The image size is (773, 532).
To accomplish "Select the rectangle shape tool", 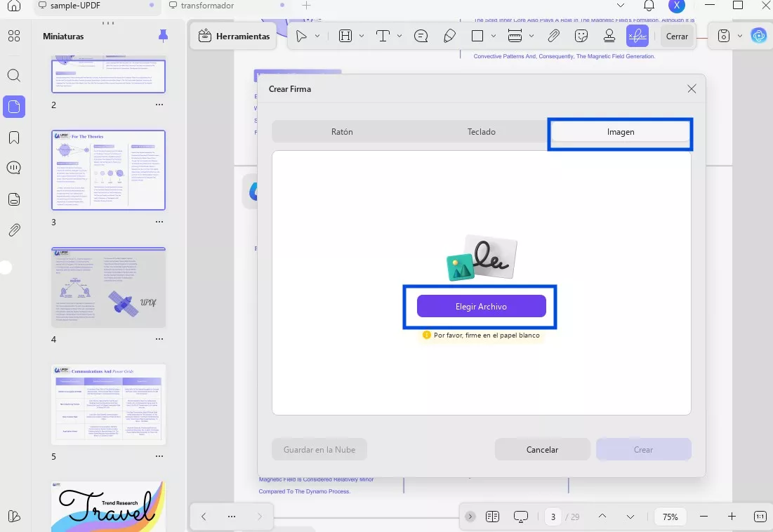I will 477,36.
